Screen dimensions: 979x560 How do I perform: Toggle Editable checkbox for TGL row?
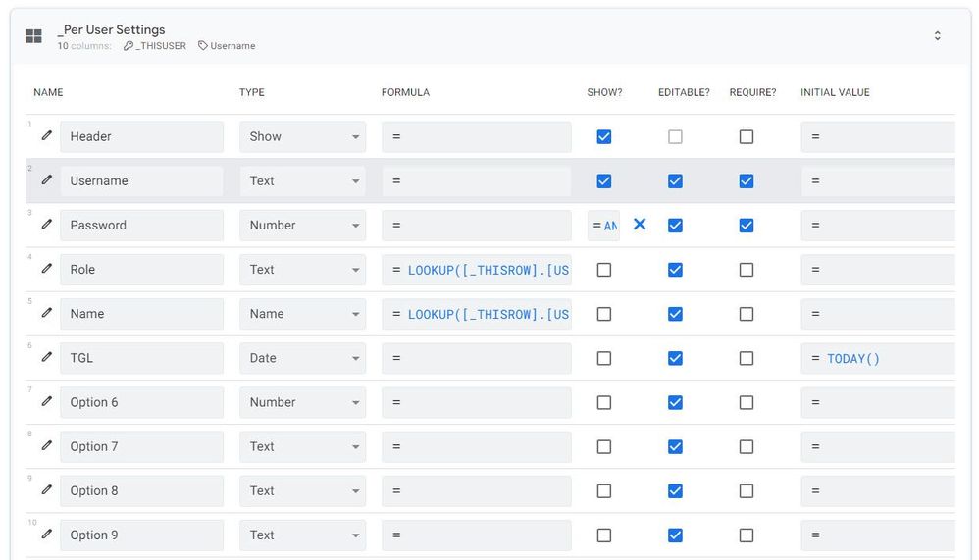point(675,358)
